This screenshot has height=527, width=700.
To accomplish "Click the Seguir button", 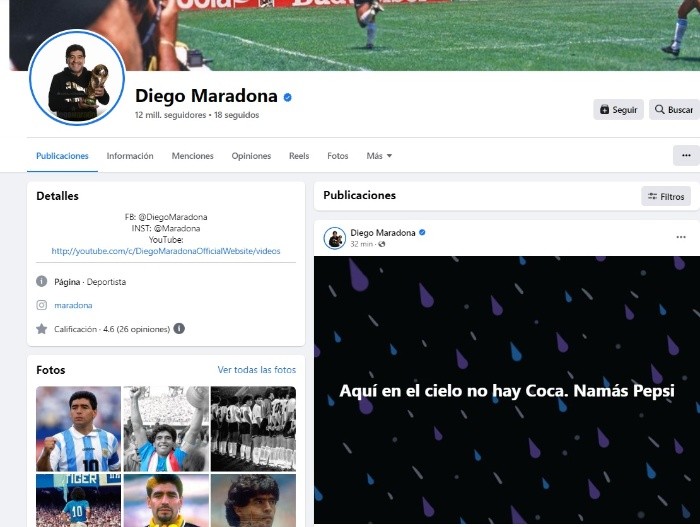I will point(618,109).
